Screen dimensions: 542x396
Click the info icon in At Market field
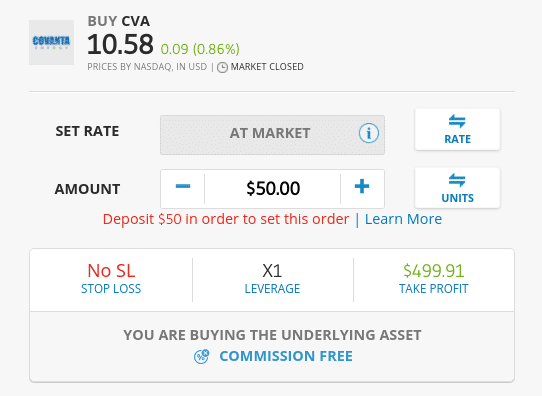(368, 133)
